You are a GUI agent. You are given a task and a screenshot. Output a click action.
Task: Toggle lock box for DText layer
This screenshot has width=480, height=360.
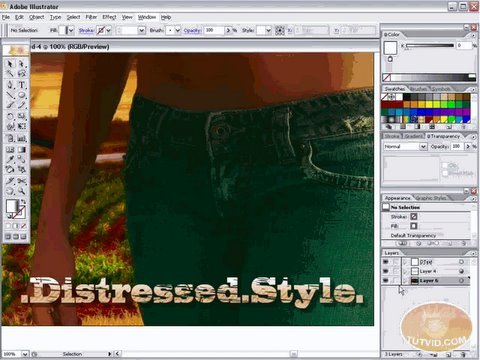tap(396, 262)
